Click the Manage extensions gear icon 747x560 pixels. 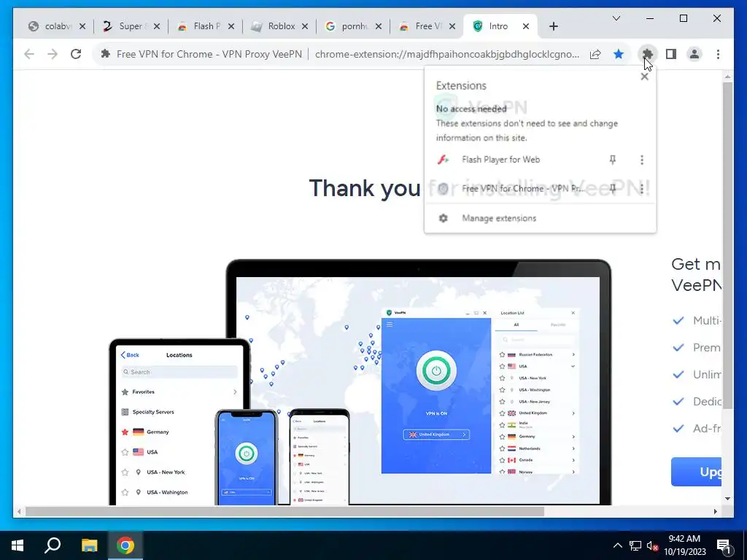[443, 218]
